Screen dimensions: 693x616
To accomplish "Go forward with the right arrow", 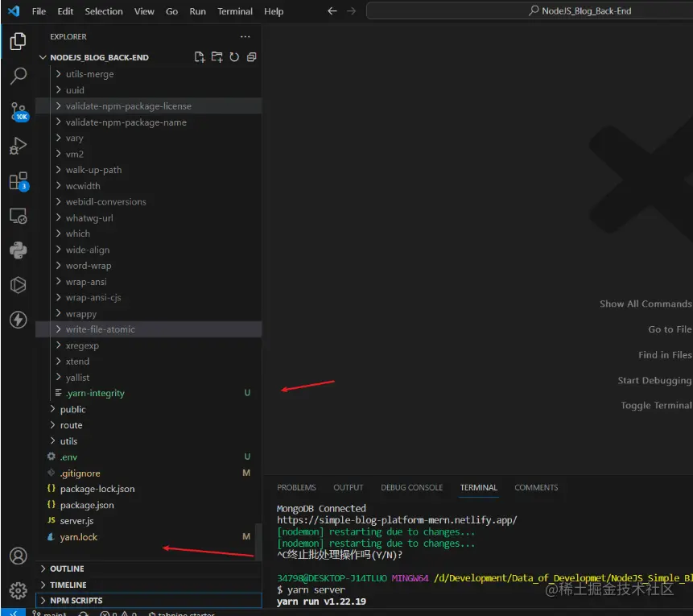I will (x=352, y=11).
